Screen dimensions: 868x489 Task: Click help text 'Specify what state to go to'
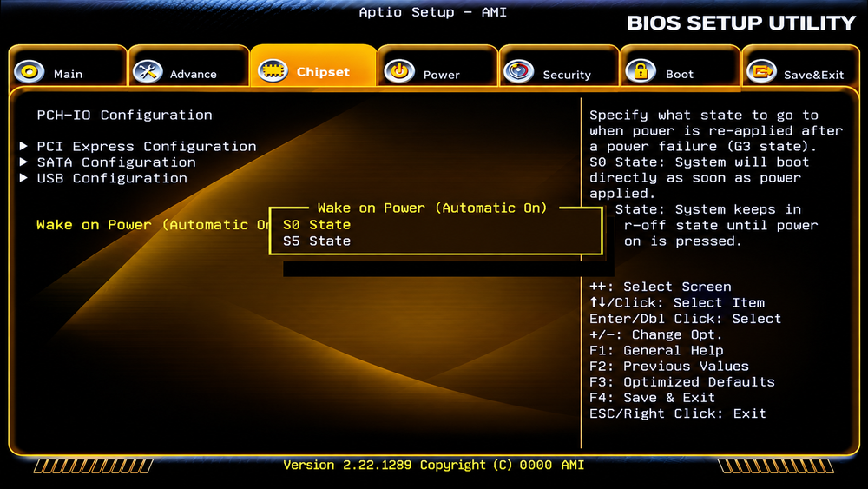704,116
